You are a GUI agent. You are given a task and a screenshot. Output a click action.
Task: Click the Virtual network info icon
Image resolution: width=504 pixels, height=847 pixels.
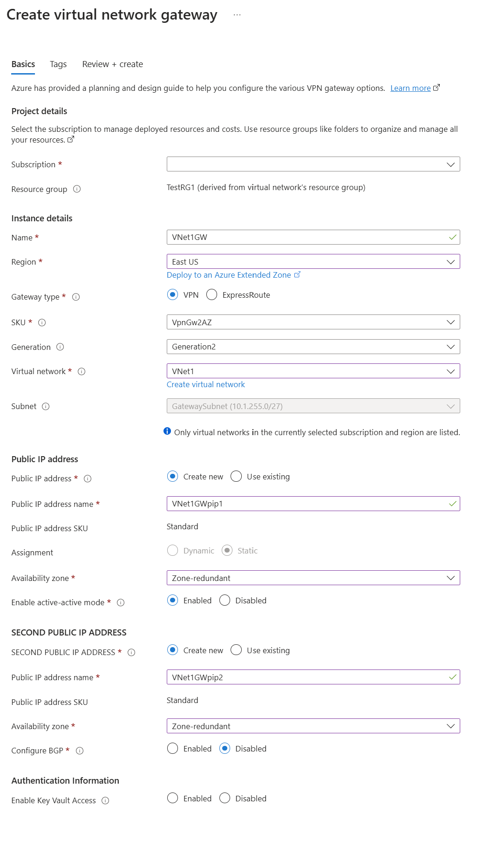point(82,372)
